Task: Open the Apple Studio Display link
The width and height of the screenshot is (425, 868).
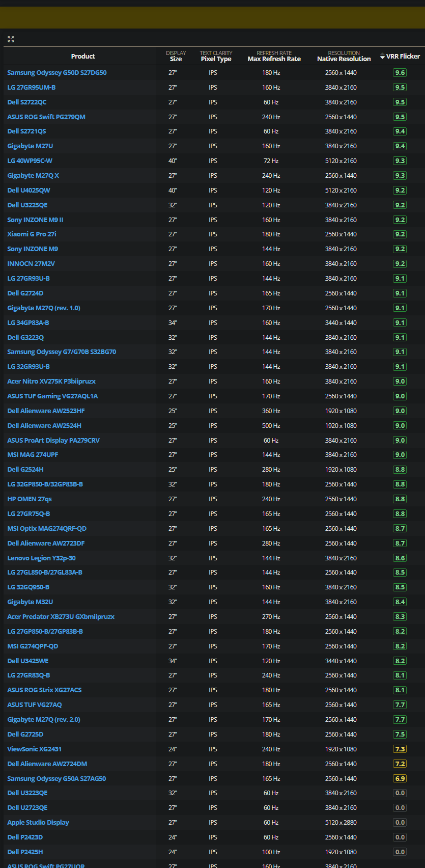Action: click(x=38, y=823)
